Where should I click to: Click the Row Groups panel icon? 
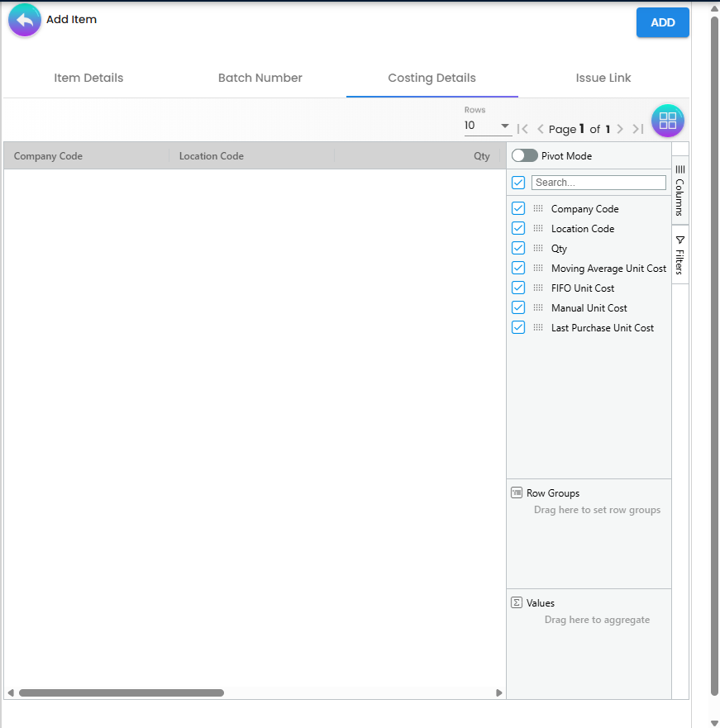[516, 492]
